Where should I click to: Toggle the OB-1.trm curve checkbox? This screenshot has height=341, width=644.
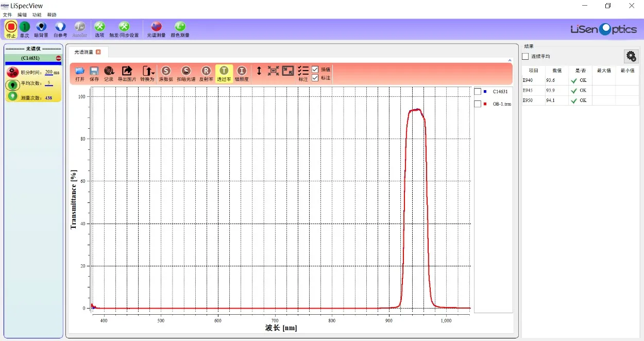[x=478, y=104]
